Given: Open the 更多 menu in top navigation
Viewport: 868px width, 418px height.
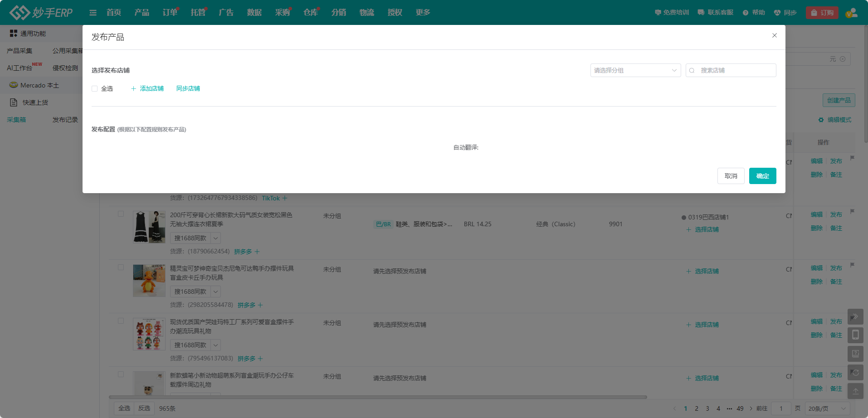Looking at the screenshot, I should tap(423, 12).
